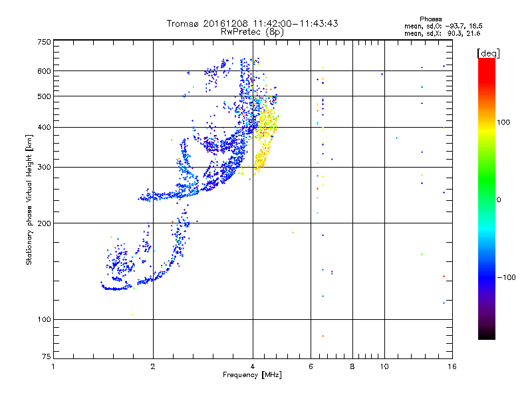The image size is (532, 399).
Task: Click the x-axis tick label '16'
Action: (x=452, y=366)
